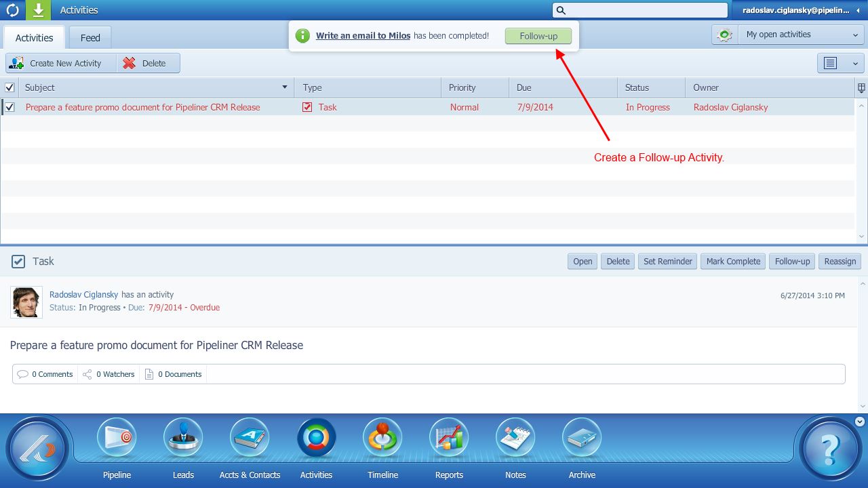Click the Task icon in detail header

(x=18, y=262)
